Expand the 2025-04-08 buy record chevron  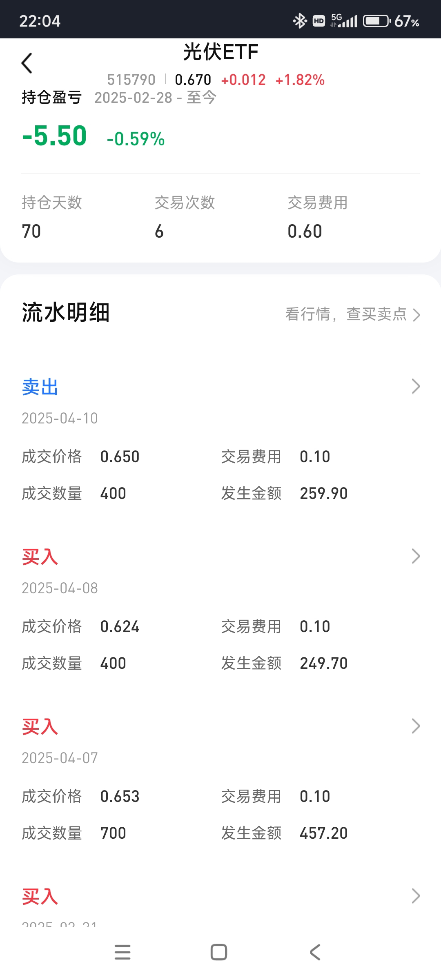click(x=416, y=556)
